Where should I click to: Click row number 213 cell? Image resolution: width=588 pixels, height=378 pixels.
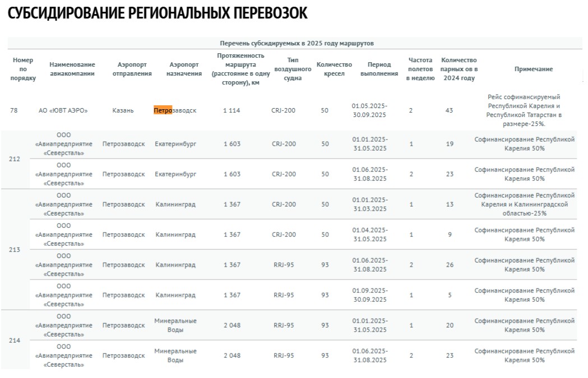click(x=15, y=250)
